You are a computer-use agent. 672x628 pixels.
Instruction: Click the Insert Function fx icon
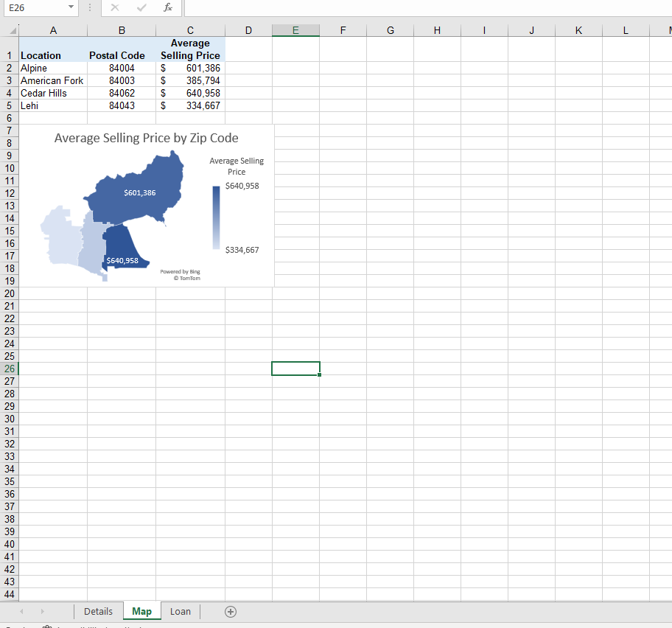pos(167,7)
